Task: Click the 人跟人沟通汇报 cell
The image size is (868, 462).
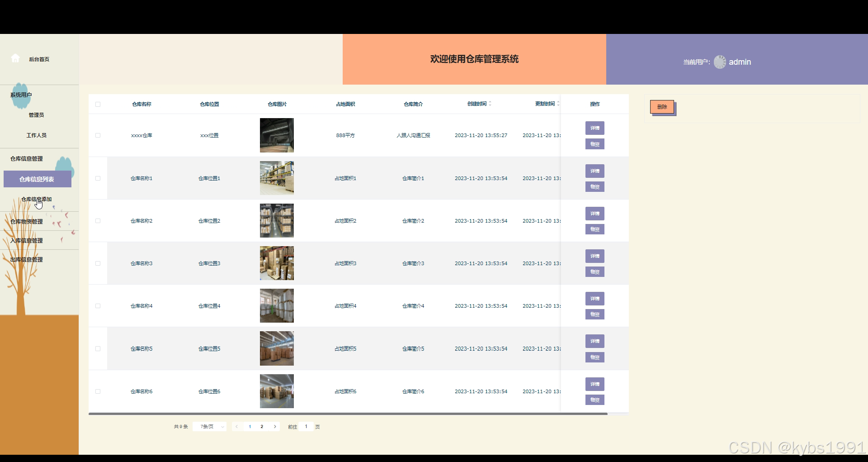Action: coord(413,135)
